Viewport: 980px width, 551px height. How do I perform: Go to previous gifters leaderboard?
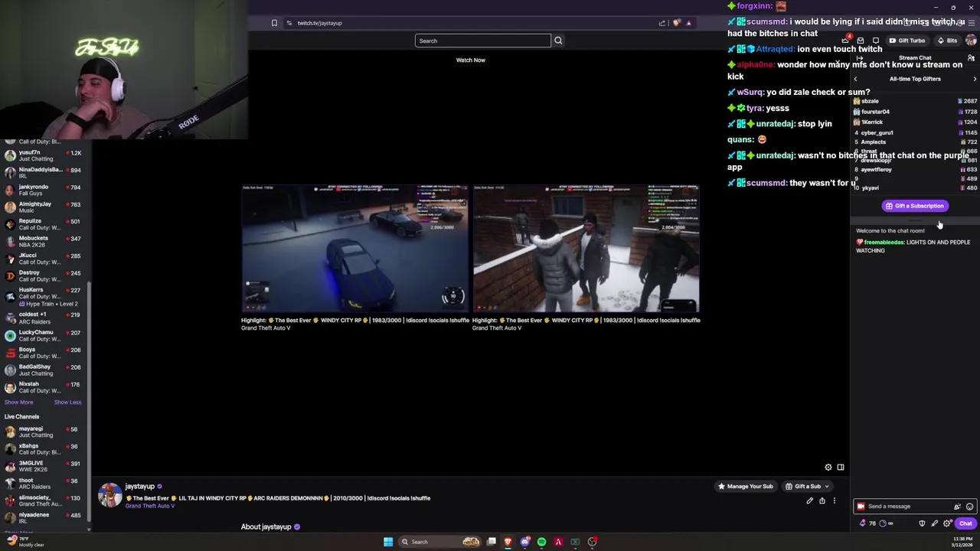855,79
